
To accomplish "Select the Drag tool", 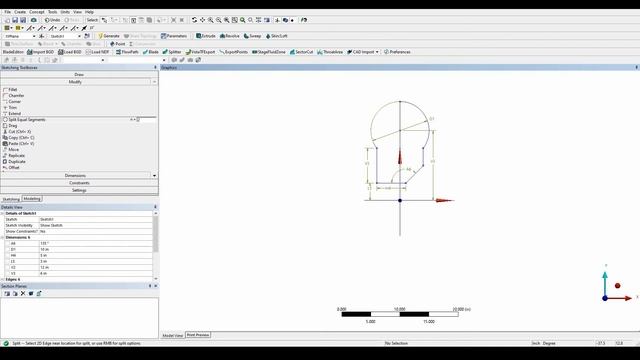I will [x=10, y=126].
